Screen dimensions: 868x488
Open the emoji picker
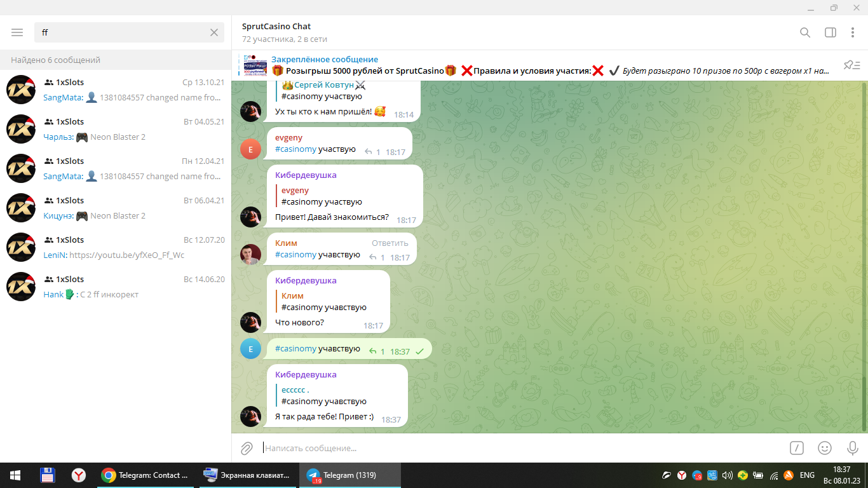825,448
